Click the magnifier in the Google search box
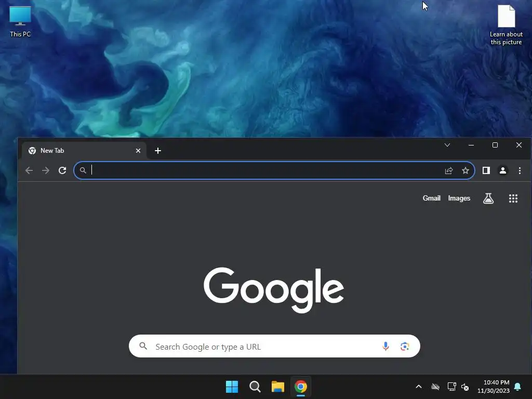This screenshot has height=399, width=532. 143,346
